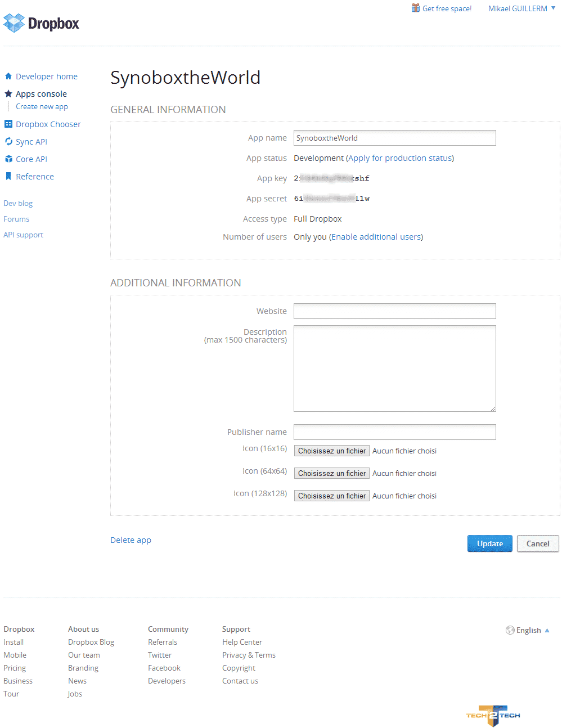Click the Publisher name input field
The width and height of the screenshot is (580, 728).
click(395, 432)
